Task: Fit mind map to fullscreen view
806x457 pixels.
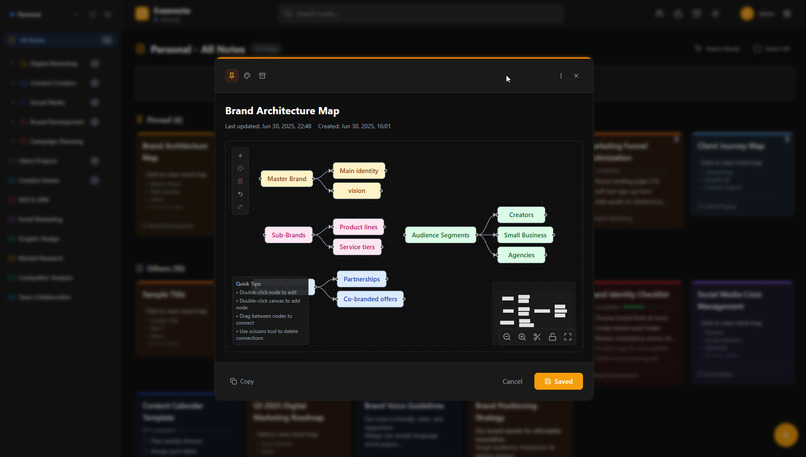Action: coord(568,337)
